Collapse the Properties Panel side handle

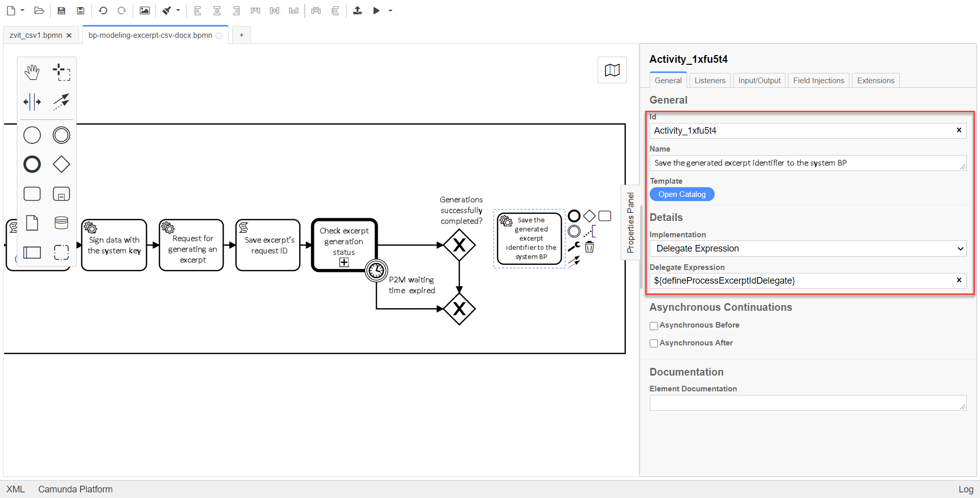point(630,222)
